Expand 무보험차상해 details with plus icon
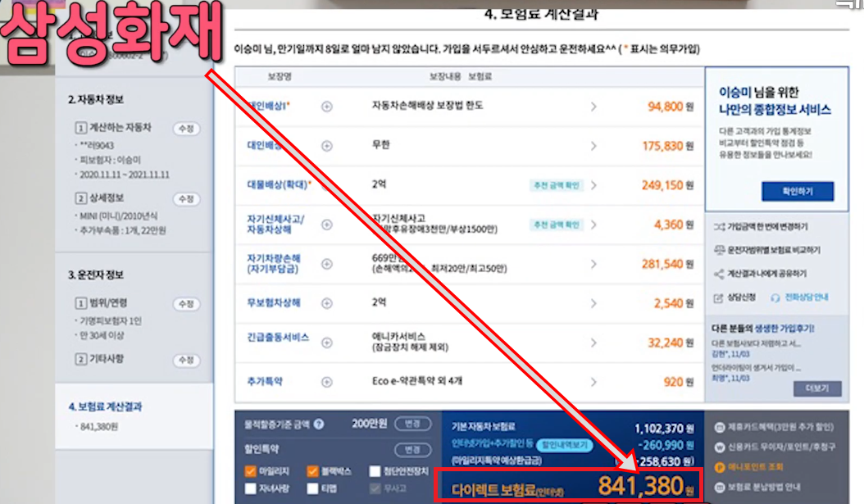Viewport: 864px width, 504px height. click(x=327, y=303)
